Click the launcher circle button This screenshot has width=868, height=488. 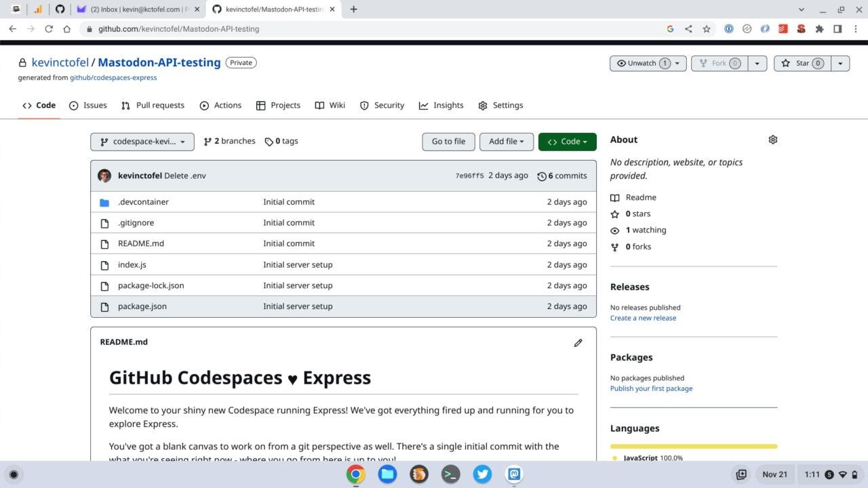click(14, 474)
